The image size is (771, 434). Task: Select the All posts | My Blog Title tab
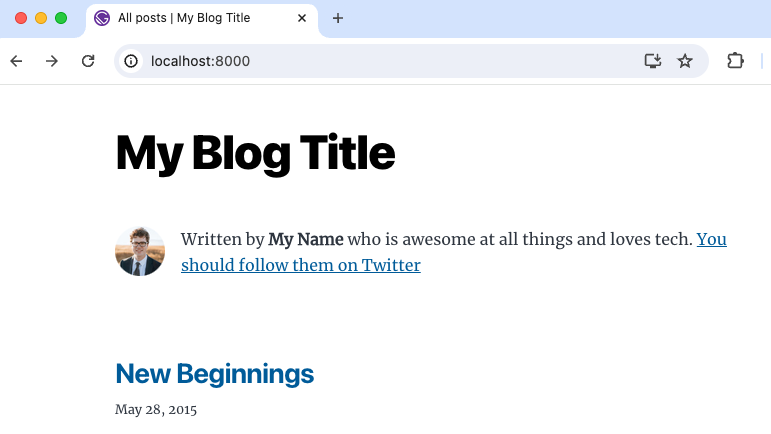(x=190, y=18)
